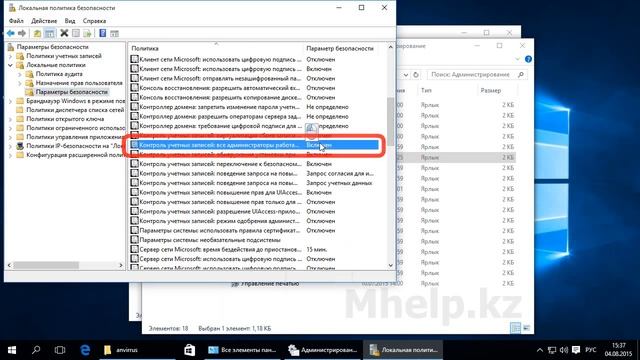The width and height of the screenshot is (640, 360).
Task: Expand 'Политики учетных записей' node
Action: [11, 56]
